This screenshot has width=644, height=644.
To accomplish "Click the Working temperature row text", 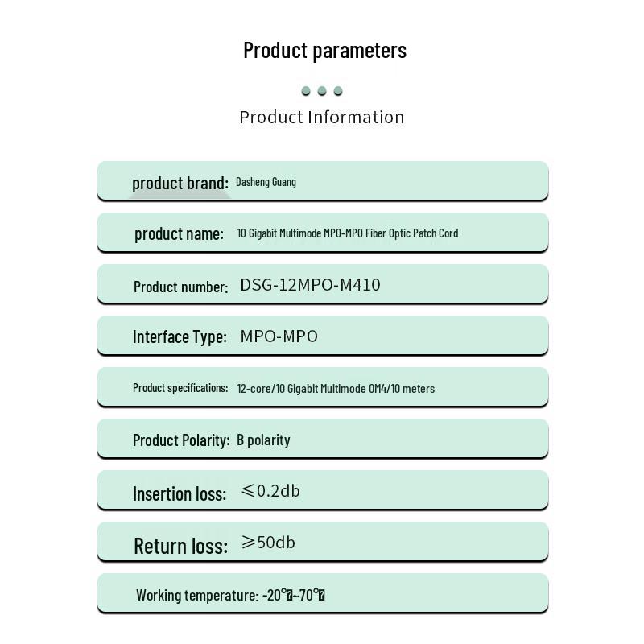I will coord(230,595).
